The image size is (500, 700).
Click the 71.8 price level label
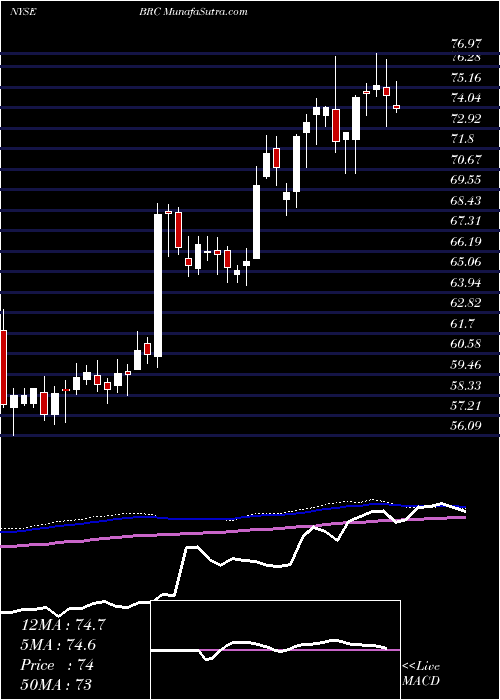[462, 139]
